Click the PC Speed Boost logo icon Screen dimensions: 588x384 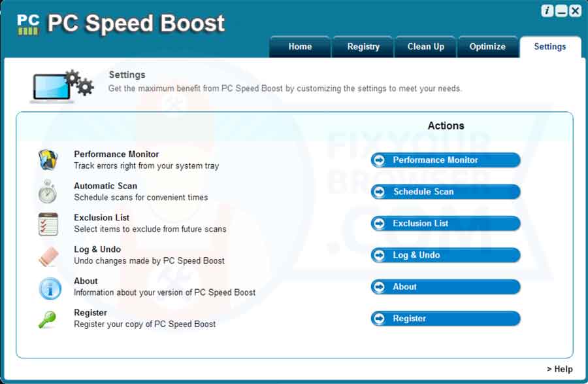click(x=28, y=24)
